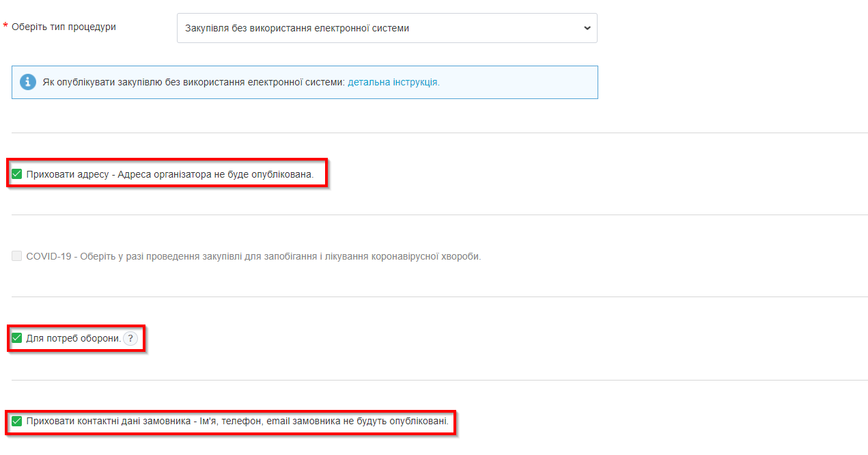Uncheck the 'Приховати контактні дані замовника' checkbox
868x455 pixels.
(17, 422)
